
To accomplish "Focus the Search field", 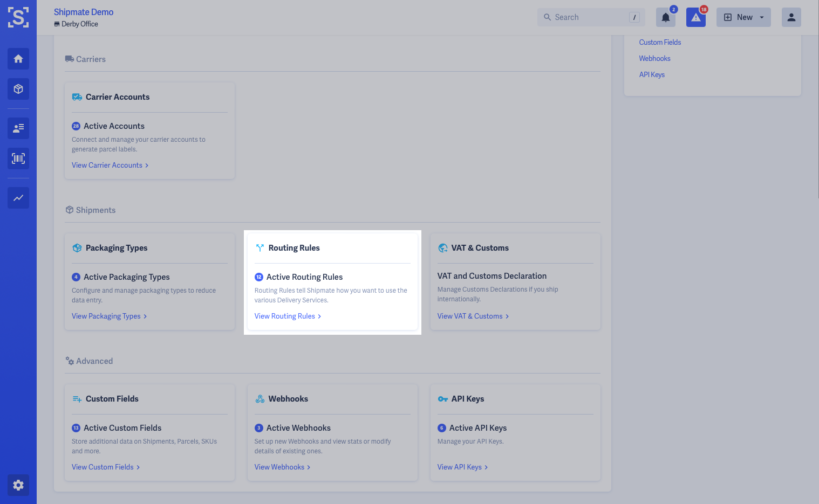I will coord(591,17).
